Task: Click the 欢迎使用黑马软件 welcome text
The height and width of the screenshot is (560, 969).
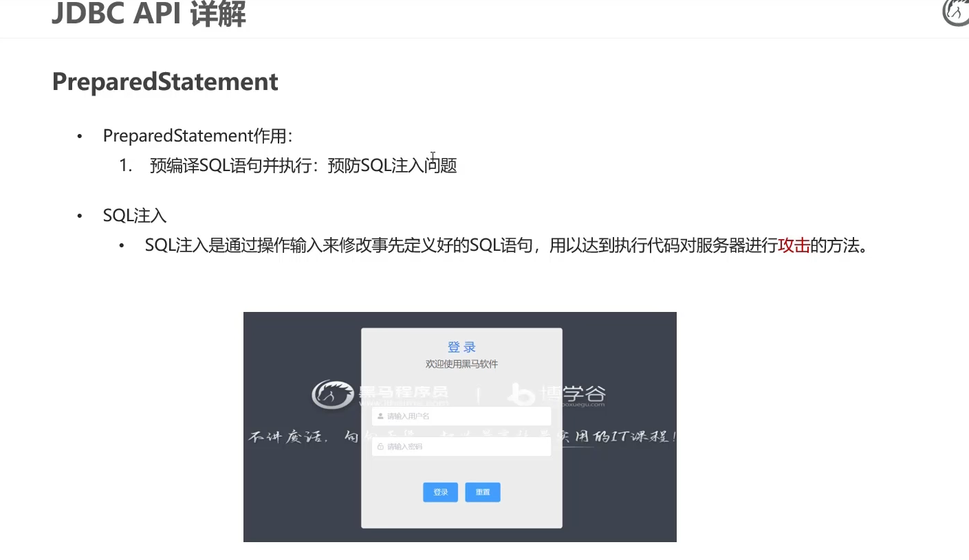Action: point(461,364)
